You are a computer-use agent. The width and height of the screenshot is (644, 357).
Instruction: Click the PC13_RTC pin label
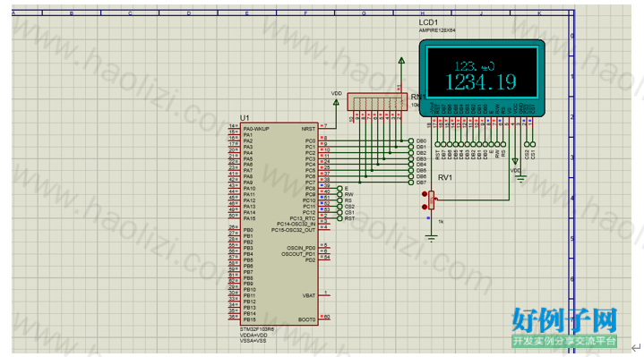click(x=302, y=218)
